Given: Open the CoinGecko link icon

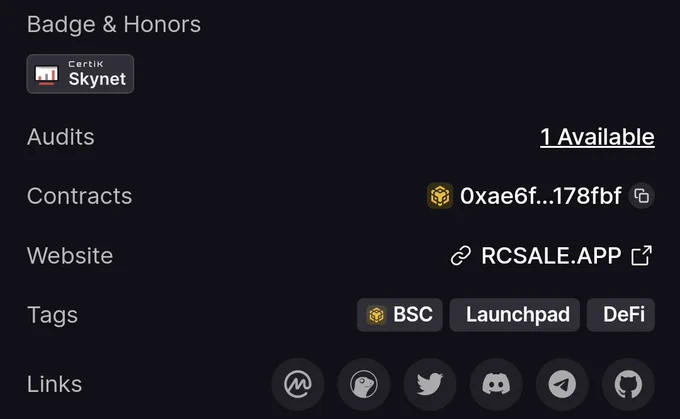Looking at the screenshot, I should click(364, 384).
